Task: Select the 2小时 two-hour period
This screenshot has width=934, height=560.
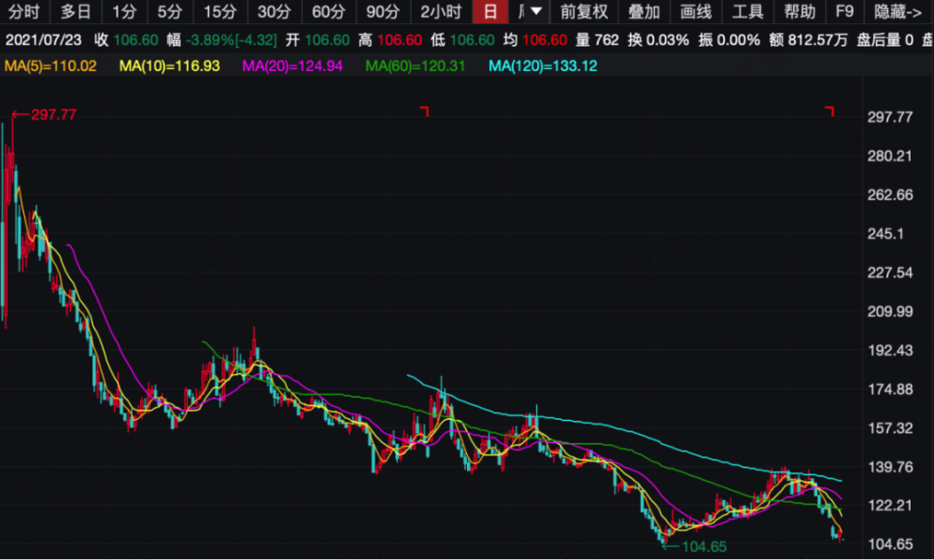Action: coord(441,11)
